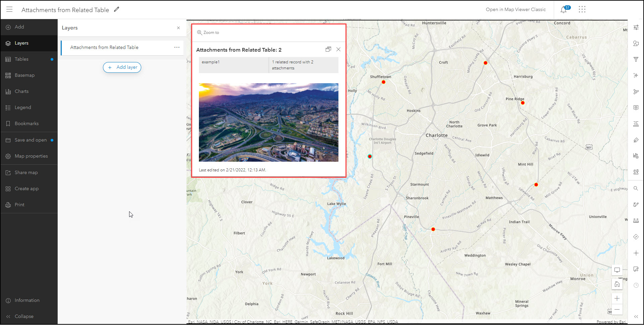Viewport: 644px width, 325px height.
Task: Collapse the right settings toolbar
Action: (636, 316)
